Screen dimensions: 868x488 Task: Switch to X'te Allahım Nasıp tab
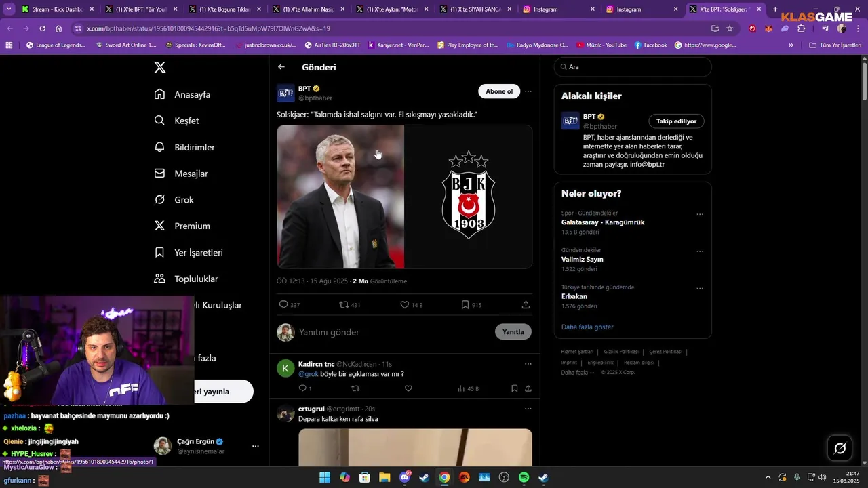point(309,9)
